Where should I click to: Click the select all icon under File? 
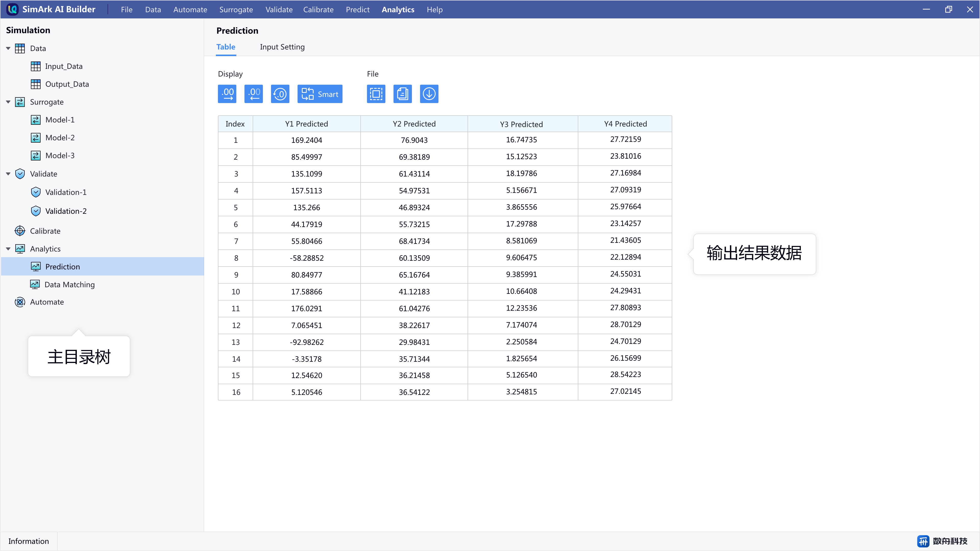pyautogui.click(x=376, y=94)
